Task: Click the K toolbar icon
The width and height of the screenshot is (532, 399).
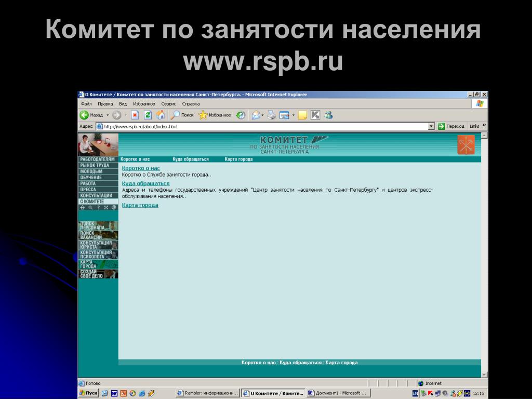Action: tap(315, 115)
